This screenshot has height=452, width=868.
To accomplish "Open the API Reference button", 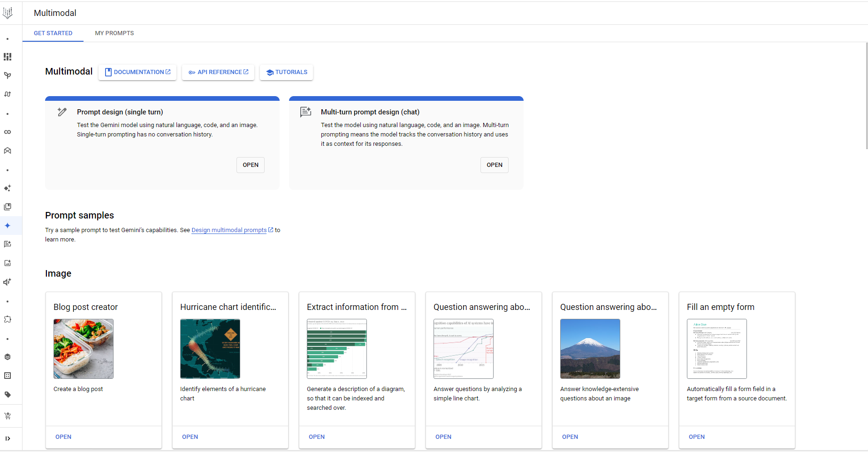I will coord(218,72).
